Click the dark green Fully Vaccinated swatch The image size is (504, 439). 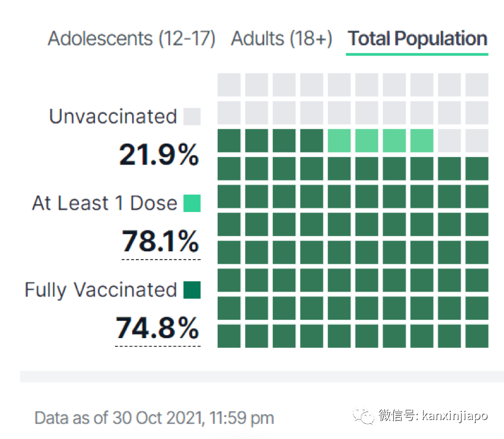192,290
